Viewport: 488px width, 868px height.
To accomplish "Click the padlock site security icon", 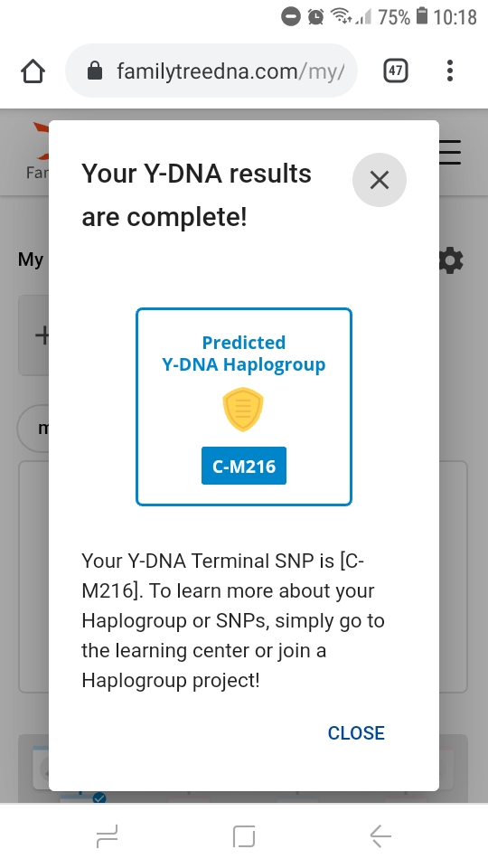I will [95, 71].
